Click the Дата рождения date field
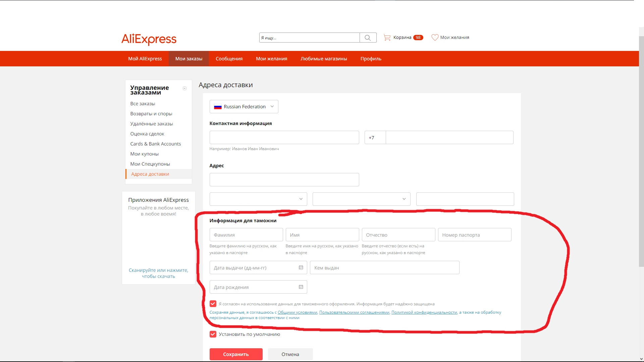Image resolution: width=644 pixels, height=362 pixels. [x=258, y=287]
